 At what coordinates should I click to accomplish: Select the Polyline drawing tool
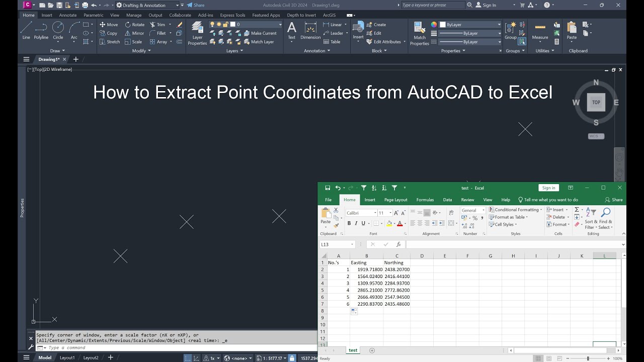click(x=41, y=30)
